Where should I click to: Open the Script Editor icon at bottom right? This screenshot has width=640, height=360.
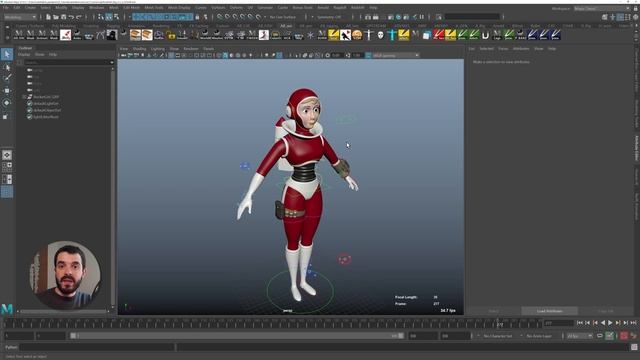coord(634,347)
